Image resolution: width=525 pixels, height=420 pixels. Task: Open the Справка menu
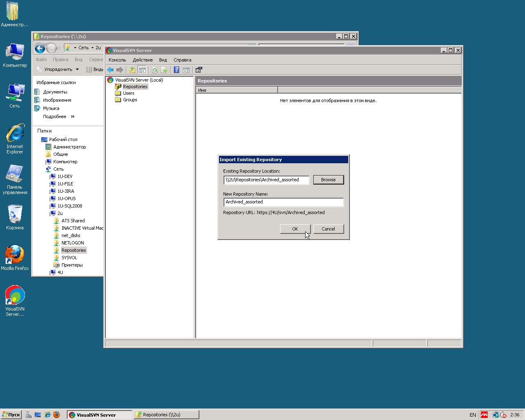(183, 60)
